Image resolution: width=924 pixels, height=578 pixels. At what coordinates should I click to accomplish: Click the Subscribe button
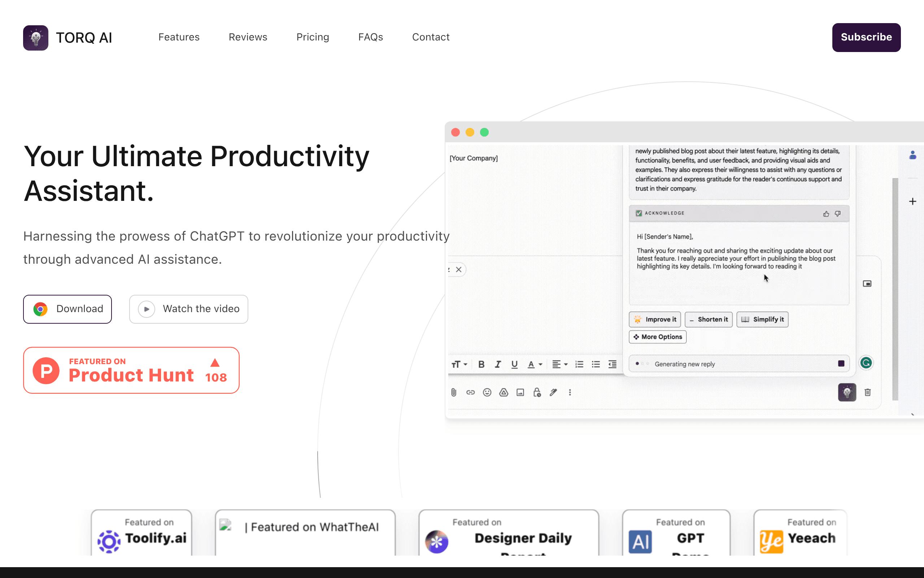(x=866, y=38)
